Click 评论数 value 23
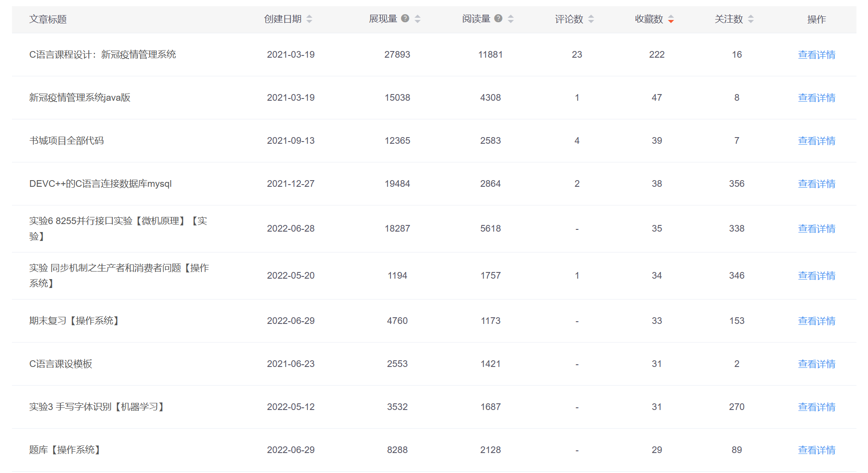Image resolution: width=868 pixels, height=473 pixels. click(577, 55)
